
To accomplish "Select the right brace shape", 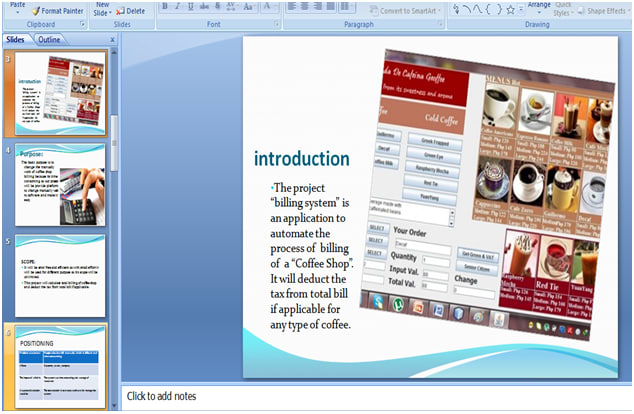I will tap(499, 10).
